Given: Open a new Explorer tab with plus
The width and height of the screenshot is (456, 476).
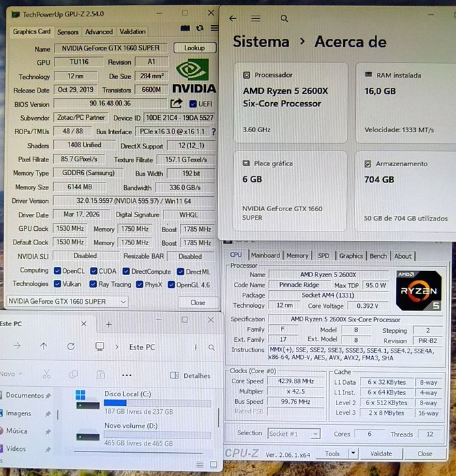Looking at the screenshot, I should point(109,325).
